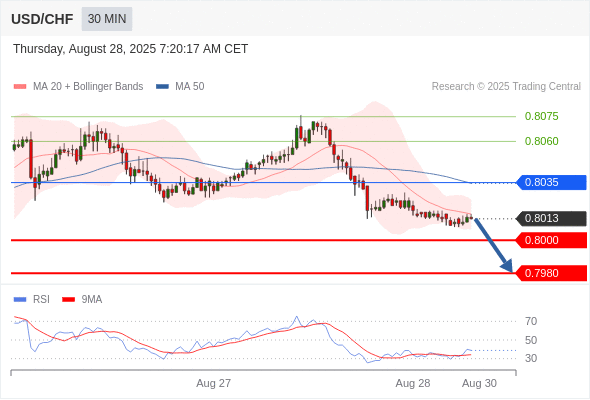Click the green 0.8075 resistance level label
The width and height of the screenshot is (590, 400).
pos(541,116)
